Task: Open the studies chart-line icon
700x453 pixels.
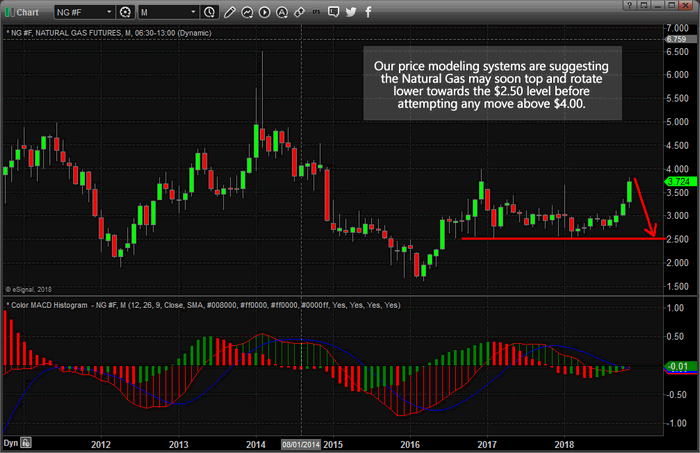Action: (247, 12)
